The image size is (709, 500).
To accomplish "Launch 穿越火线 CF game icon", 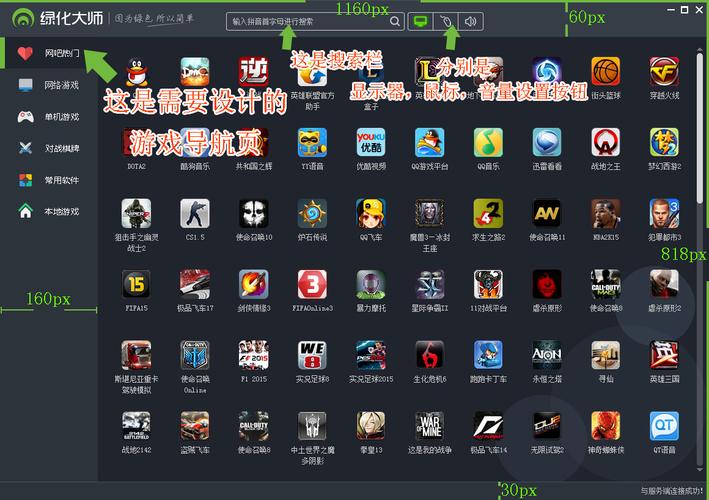I will pyautogui.click(x=664, y=71).
